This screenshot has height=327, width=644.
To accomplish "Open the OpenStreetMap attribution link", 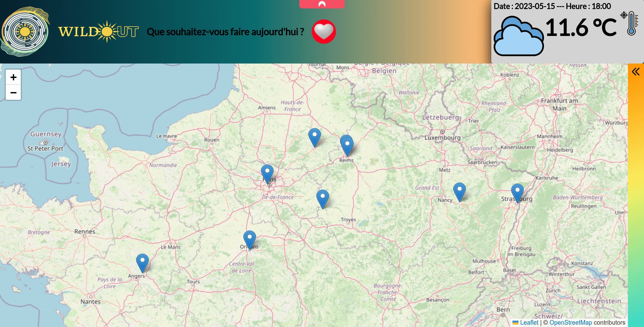I will tap(571, 323).
